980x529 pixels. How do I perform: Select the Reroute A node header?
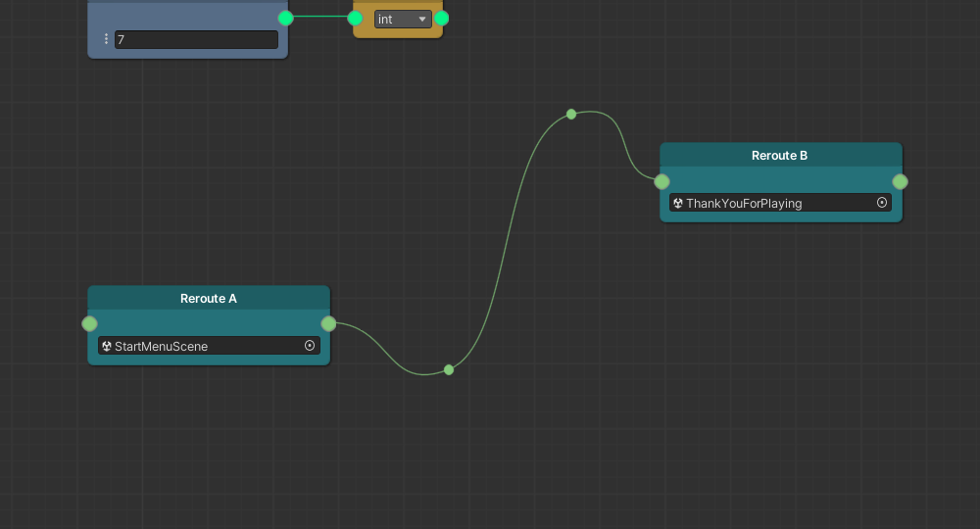[x=209, y=299]
